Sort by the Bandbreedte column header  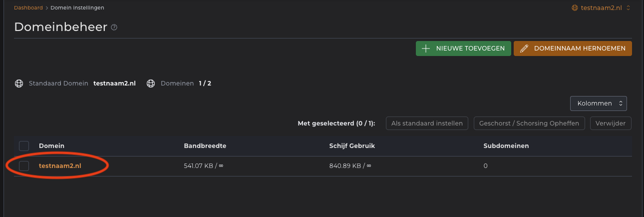(x=205, y=146)
